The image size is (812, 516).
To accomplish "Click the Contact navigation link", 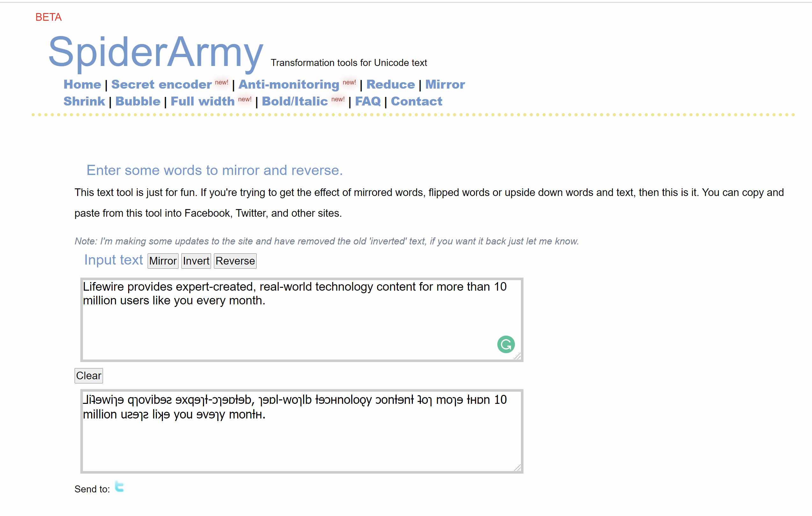I will 418,101.
